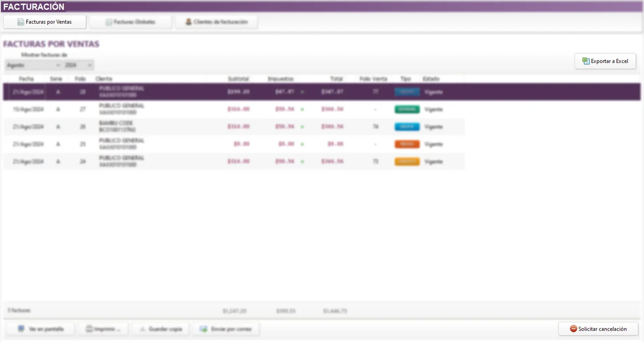Click the orange type badge on folio 25
Viewport: 644px width, 342px height.
[x=407, y=144]
